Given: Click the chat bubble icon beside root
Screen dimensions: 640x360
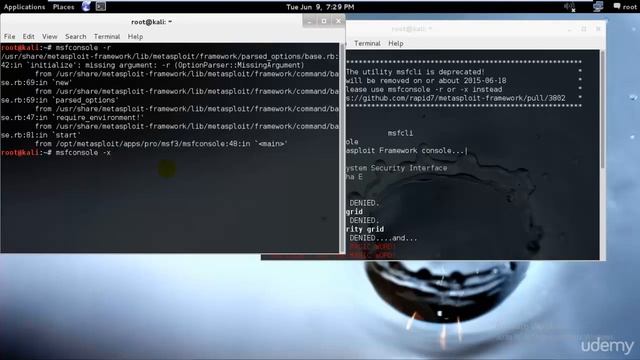Looking at the screenshot, I should (x=617, y=6).
